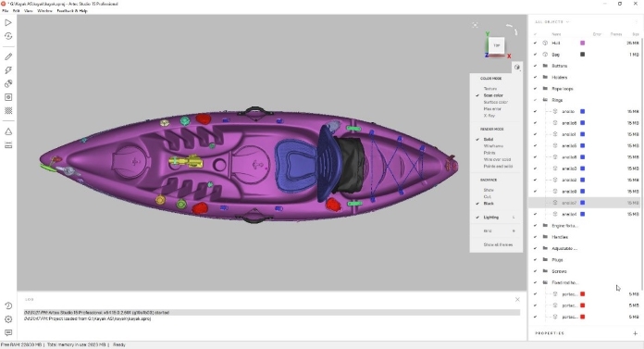Open the Tools lightning-bolt panel
Screen dimensions: 644x349
click(x=8, y=70)
